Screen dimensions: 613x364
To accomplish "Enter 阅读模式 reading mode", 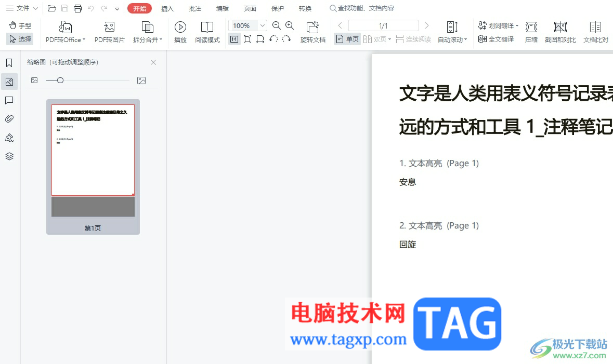I will (x=207, y=32).
